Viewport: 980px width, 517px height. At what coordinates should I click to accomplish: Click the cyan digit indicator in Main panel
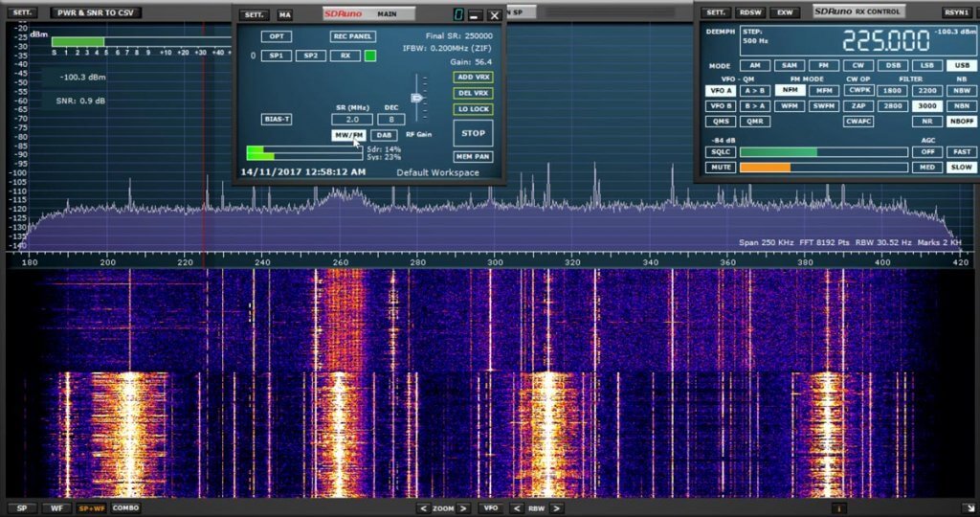click(459, 14)
